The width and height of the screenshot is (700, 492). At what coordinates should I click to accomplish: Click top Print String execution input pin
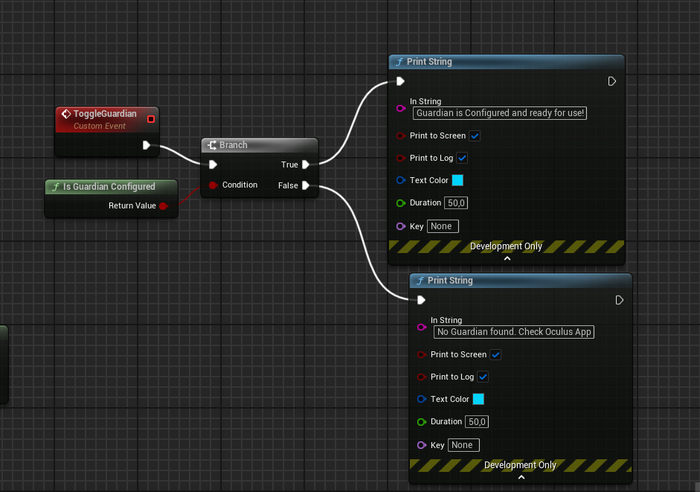(400, 81)
